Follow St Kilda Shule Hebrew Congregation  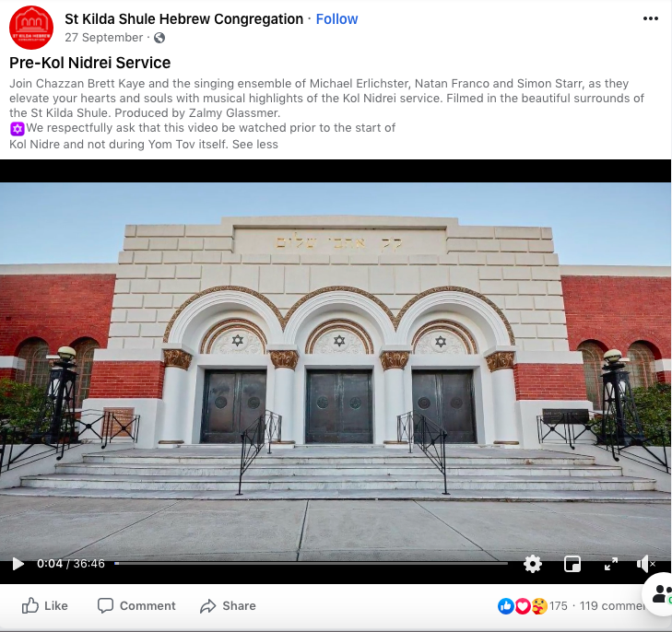336,18
